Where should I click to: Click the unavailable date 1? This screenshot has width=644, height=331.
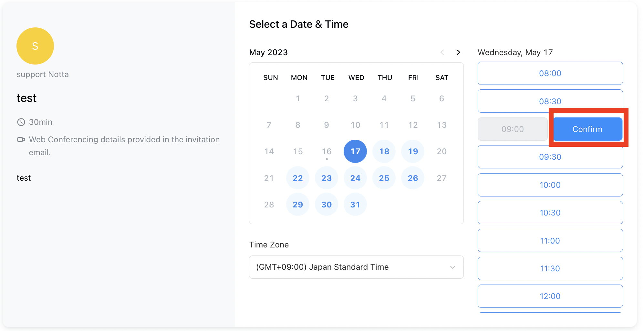[298, 98]
